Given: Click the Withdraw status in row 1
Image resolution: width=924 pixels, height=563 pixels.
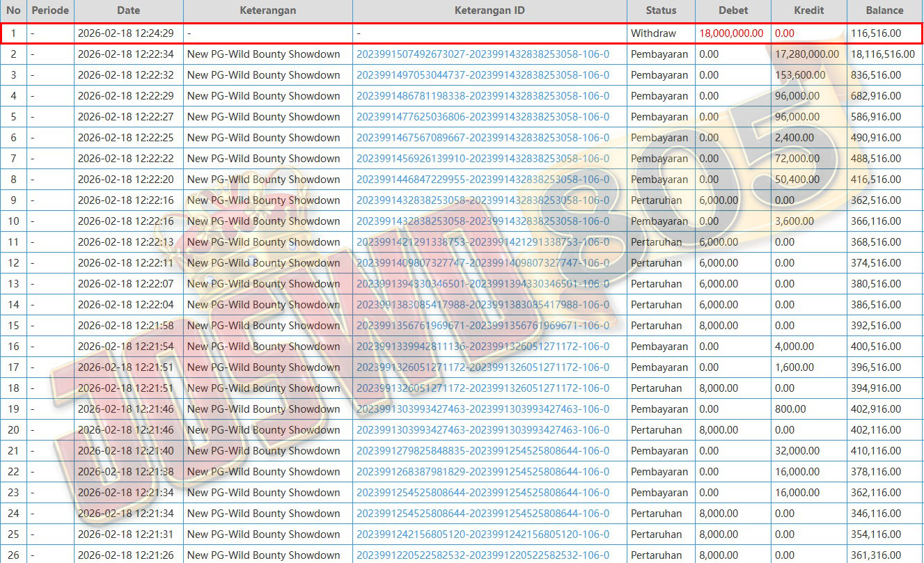Looking at the screenshot, I should pyautogui.click(x=653, y=33).
